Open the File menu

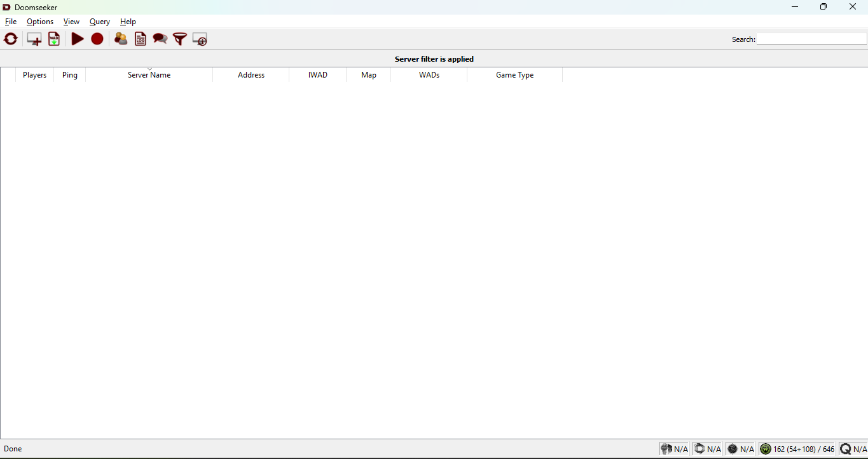11,22
